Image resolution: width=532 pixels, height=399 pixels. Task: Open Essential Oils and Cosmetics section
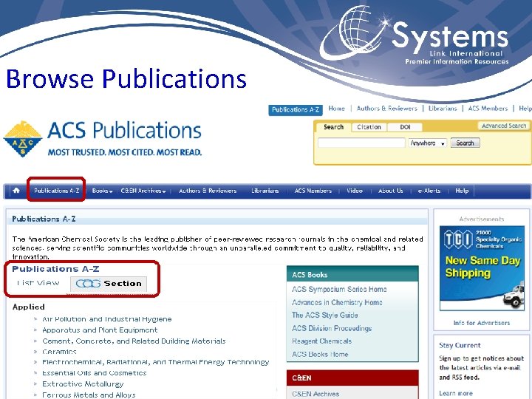95,373
